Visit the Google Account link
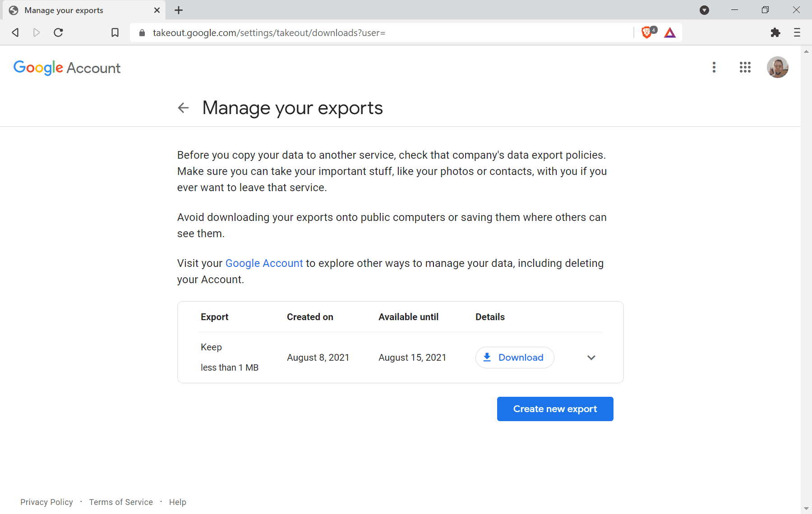 264,263
